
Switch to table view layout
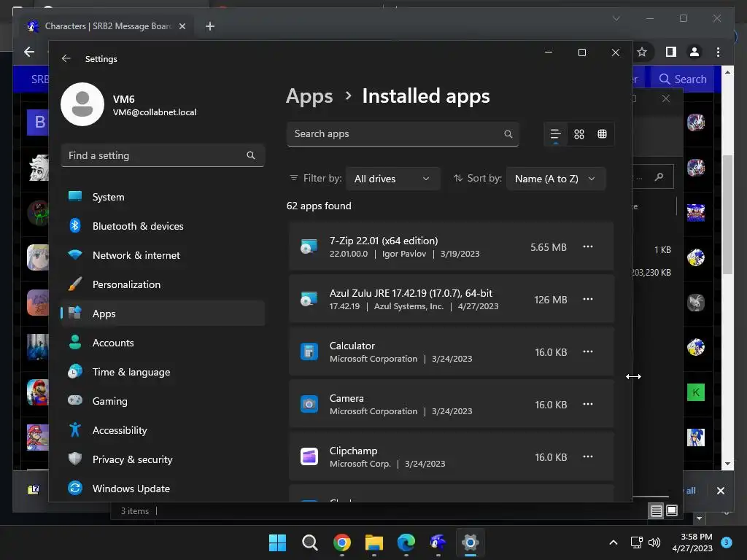pyautogui.click(x=602, y=134)
